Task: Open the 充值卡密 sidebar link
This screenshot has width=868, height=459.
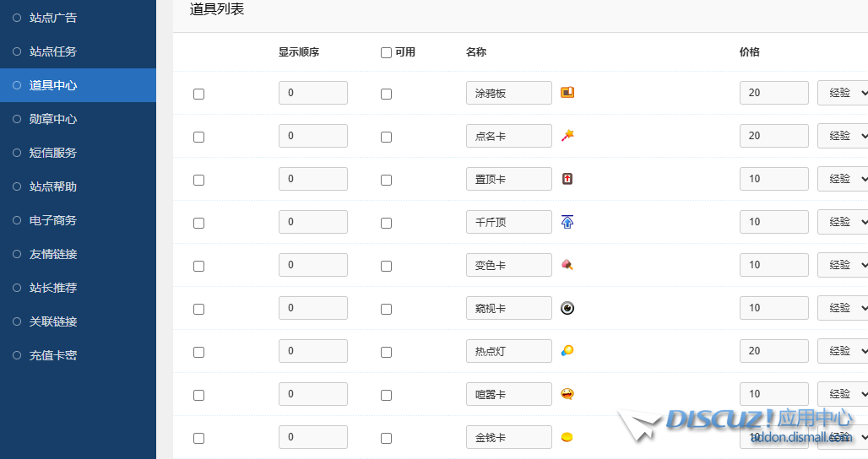Action: 53,355
